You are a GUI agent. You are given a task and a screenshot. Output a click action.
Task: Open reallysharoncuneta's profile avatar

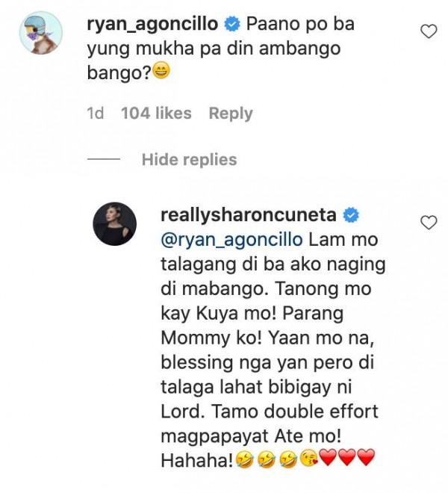114,223
